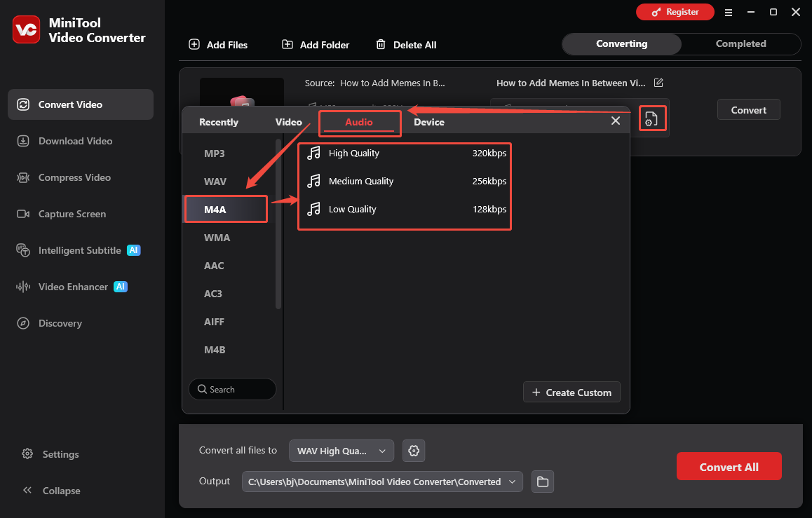Switch to the Completed tab
The width and height of the screenshot is (812, 518).
click(741, 44)
